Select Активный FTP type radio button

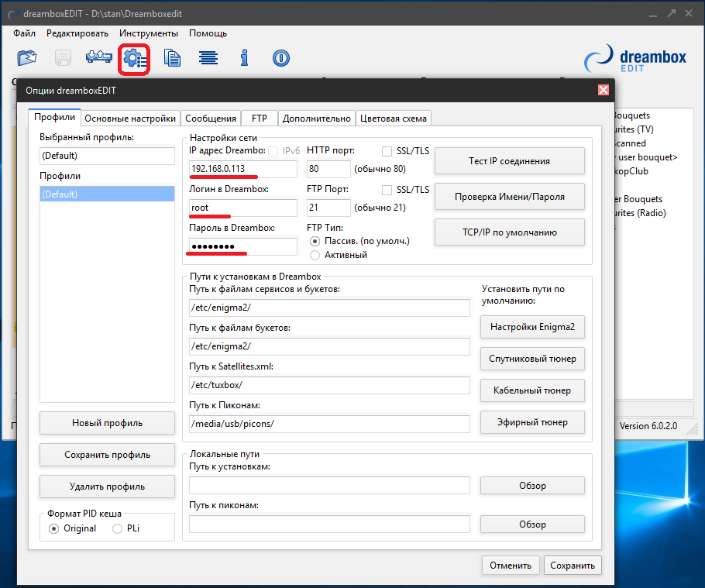tap(315, 256)
